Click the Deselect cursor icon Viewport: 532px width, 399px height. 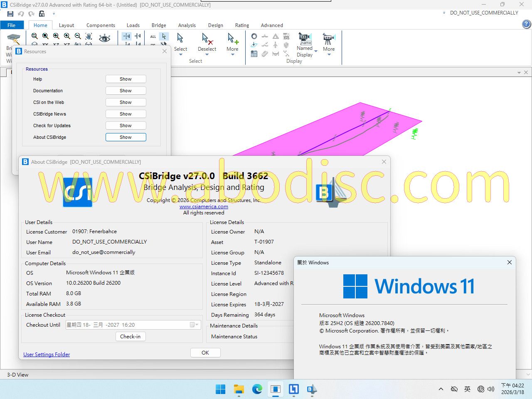tap(207, 39)
